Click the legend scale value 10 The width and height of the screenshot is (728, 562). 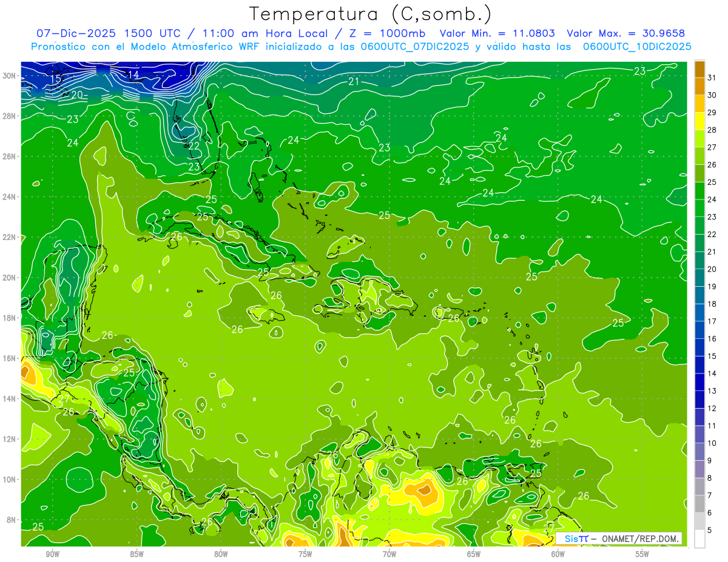tap(712, 443)
